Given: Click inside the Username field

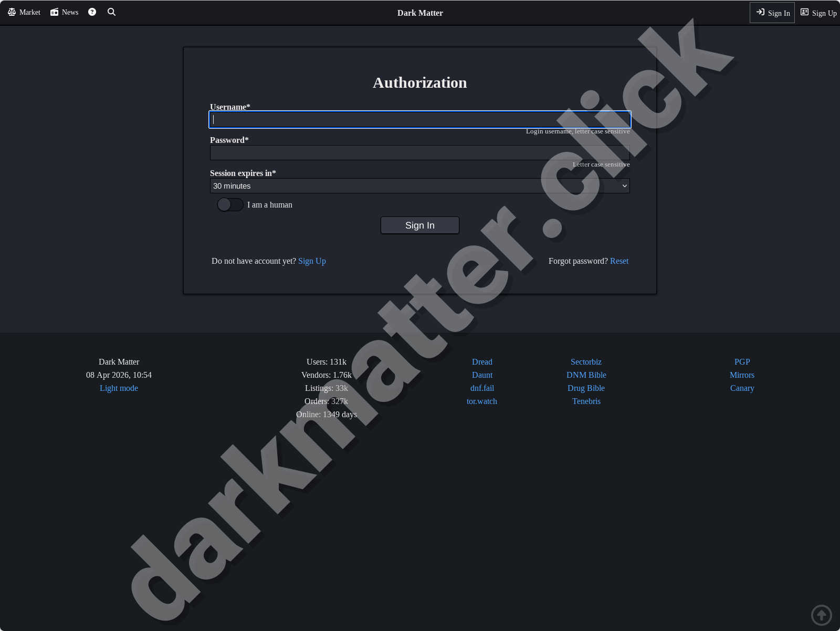Looking at the screenshot, I should pos(419,119).
